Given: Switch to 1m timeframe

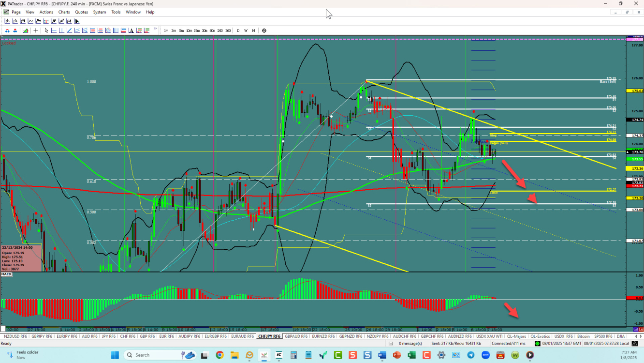Looking at the screenshot, I should [x=166, y=30].
